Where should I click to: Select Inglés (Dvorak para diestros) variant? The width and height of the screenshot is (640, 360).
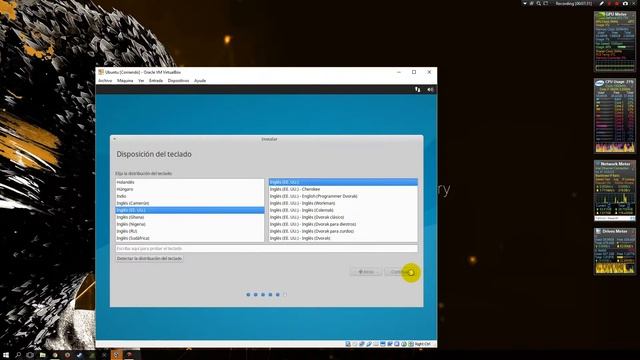(x=343, y=224)
